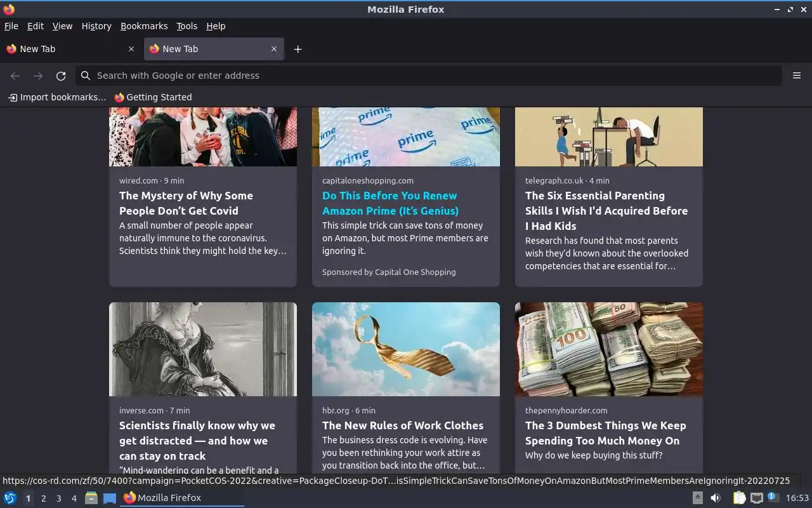
Task: Click the forward navigation arrow
Action: click(38, 76)
